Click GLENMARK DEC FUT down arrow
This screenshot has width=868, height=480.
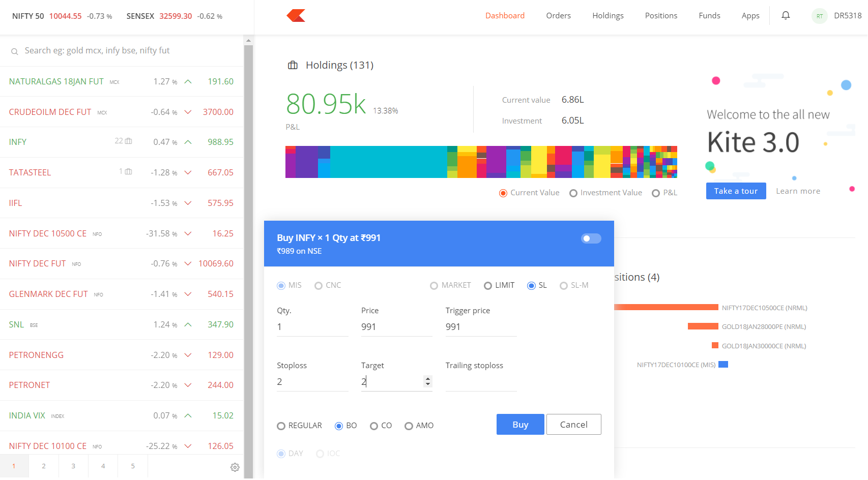(x=188, y=294)
